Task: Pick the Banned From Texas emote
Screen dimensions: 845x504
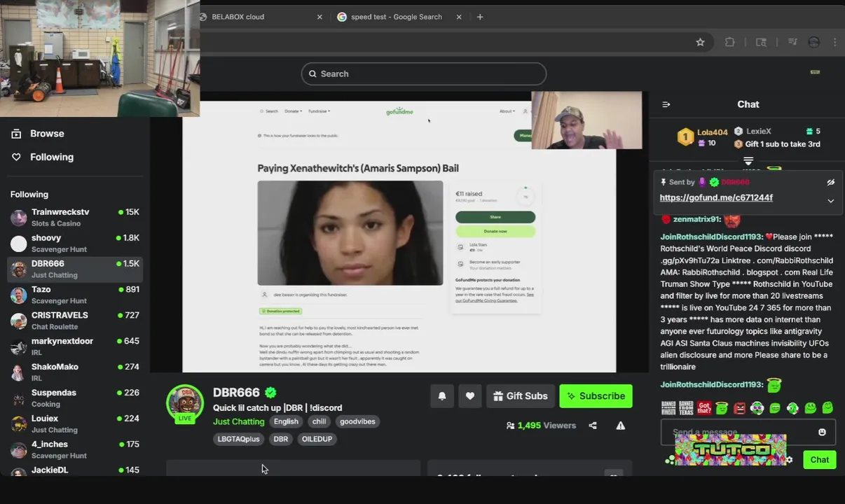Action: 686,407
